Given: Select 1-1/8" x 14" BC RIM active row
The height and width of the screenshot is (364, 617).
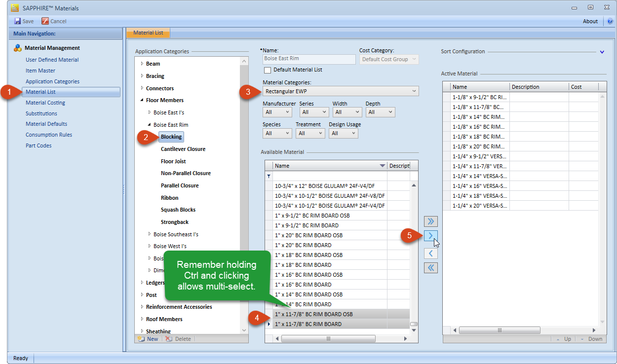Looking at the screenshot, I should pos(521,116).
